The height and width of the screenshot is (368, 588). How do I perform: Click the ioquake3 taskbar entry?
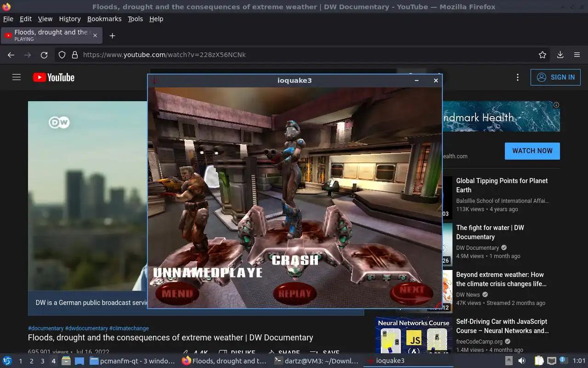(x=408, y=361)
